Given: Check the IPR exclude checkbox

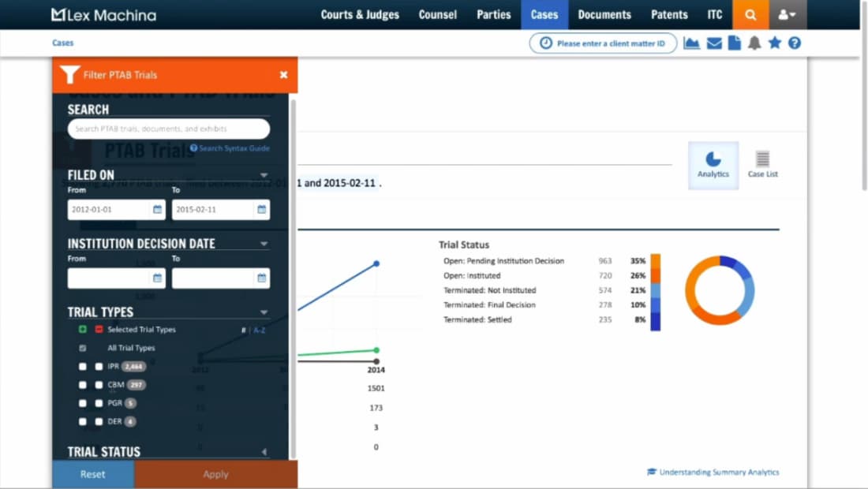Looking at the screenshot, I should (x=99, y=366).
